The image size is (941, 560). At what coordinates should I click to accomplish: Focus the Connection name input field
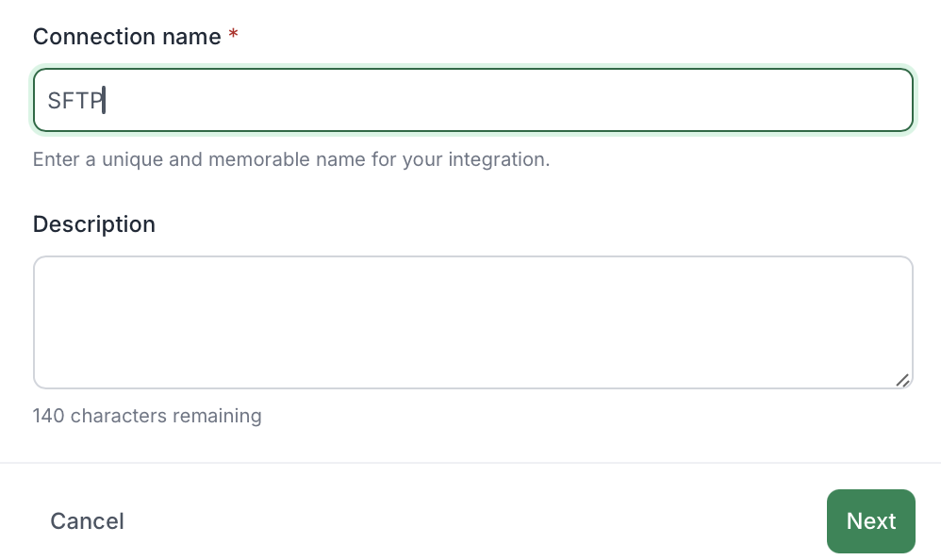473,100
